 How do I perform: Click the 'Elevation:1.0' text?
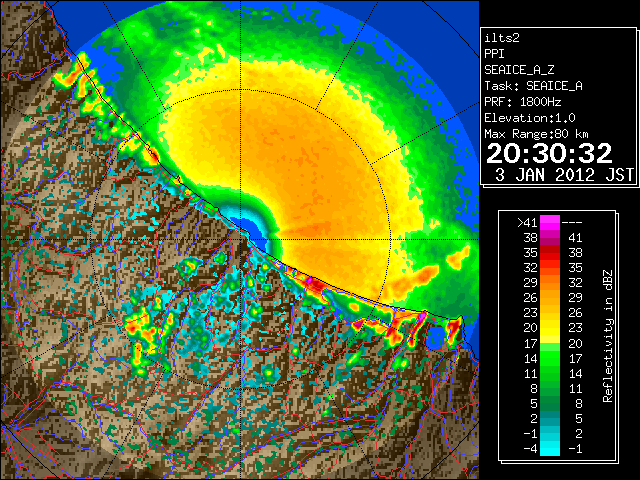click(530, 118)
